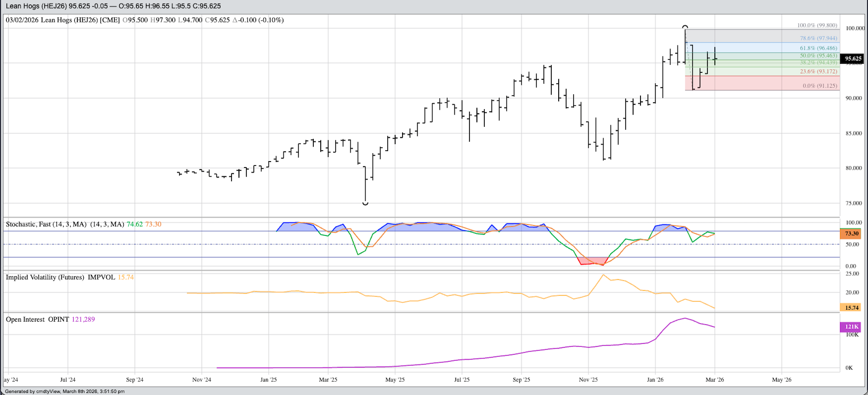The width and height of the screenshot is (868, 395).
Task: Open the Stochastic, Fast (14, 3, MA) indicator title
Action: [65, 224]
